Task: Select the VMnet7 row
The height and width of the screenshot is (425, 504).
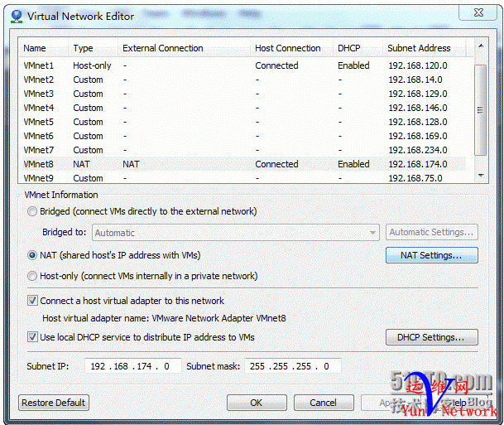Action: [x=242, y=150]
